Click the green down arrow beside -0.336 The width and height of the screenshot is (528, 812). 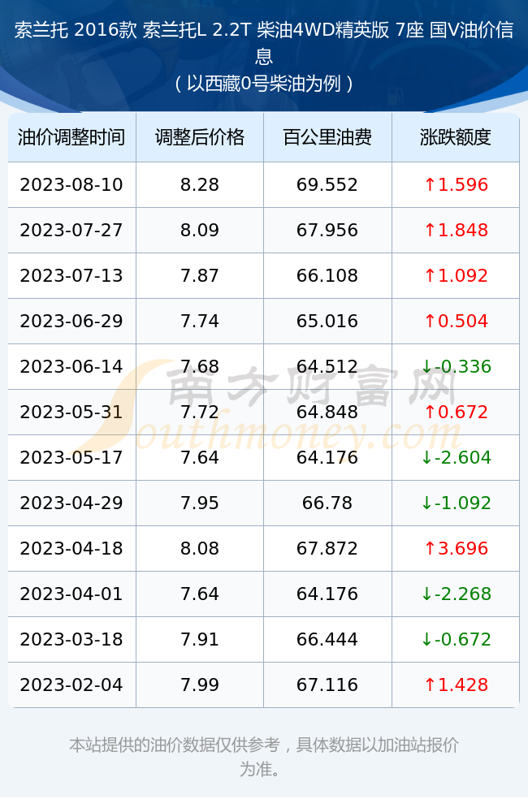coord(426,367)
